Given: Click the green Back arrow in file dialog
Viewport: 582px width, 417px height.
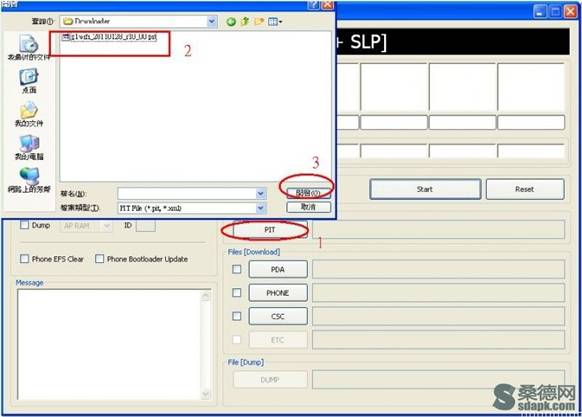Looking at the screenshot, I should point(231,22).
